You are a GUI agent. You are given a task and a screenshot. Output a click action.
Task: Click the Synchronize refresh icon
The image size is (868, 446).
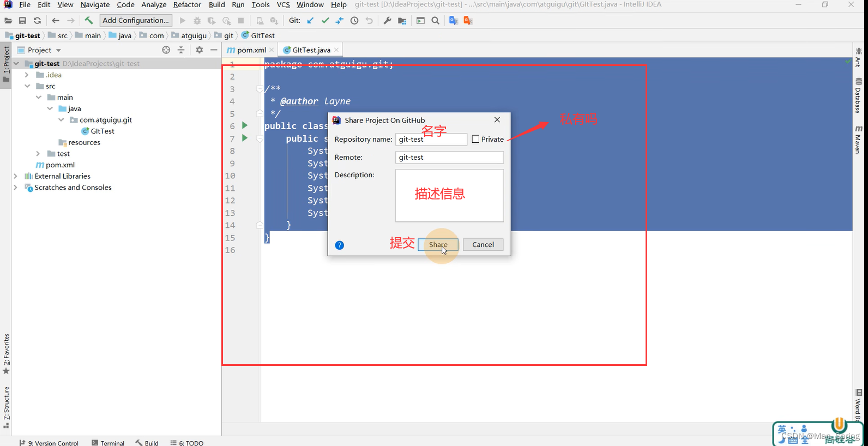point(37,21)
